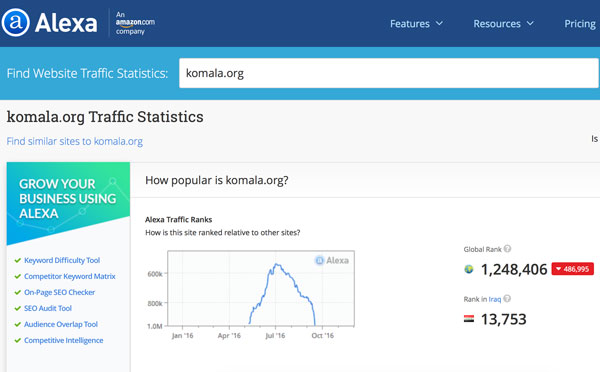Expand the Features dropdown menu

(416, 24)
